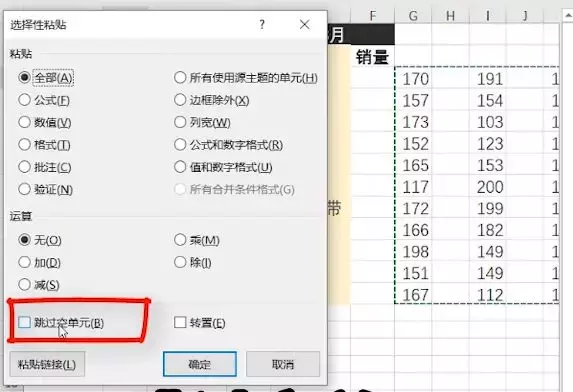Click cell containing 173

click(413, 122)
